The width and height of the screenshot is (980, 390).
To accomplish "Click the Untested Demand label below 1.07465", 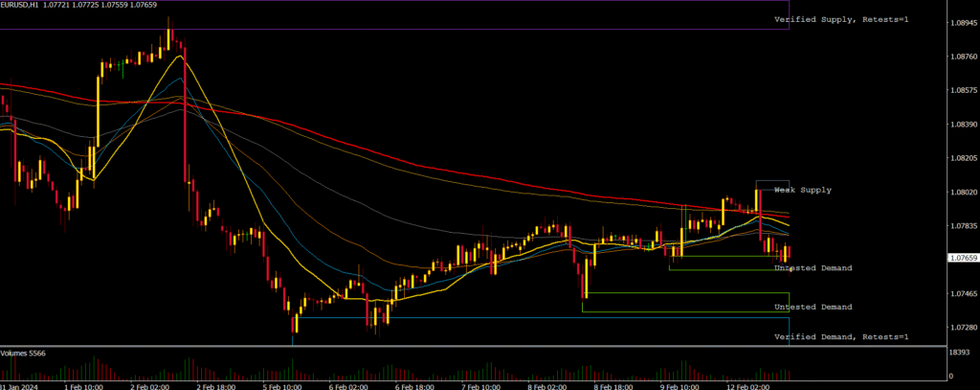I will click(813, 307).
